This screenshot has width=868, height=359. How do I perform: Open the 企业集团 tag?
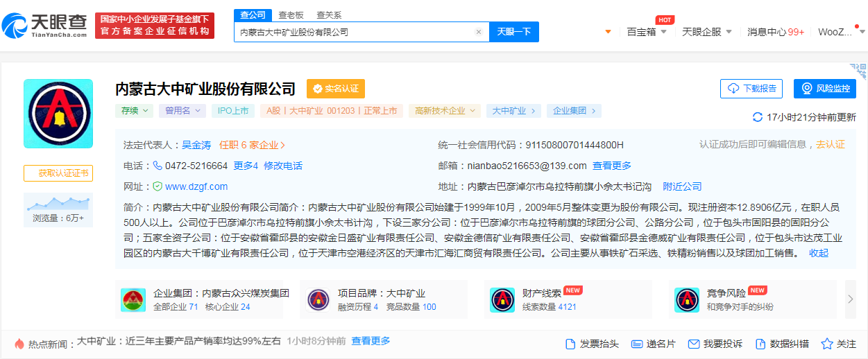(573, 111)
